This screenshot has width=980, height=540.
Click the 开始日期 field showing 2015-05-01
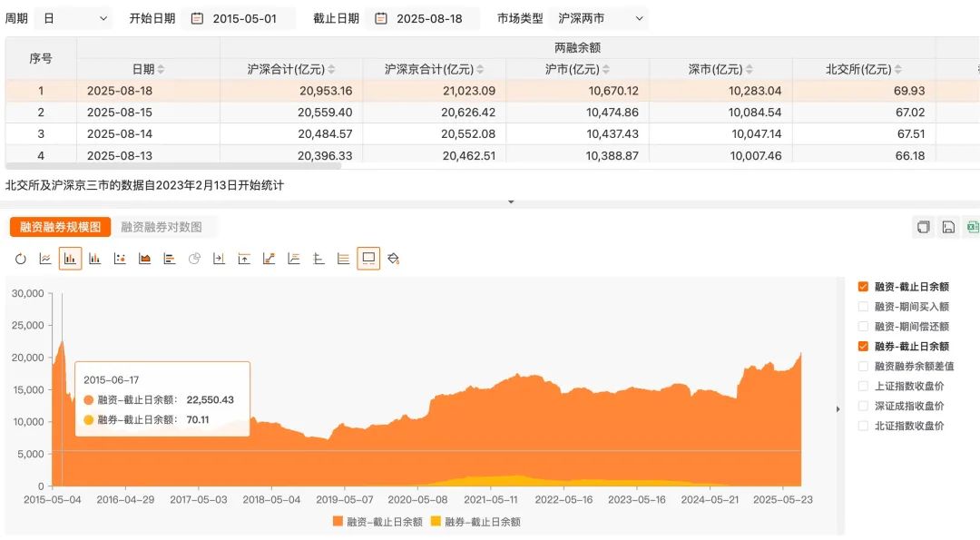coord(239,19)
